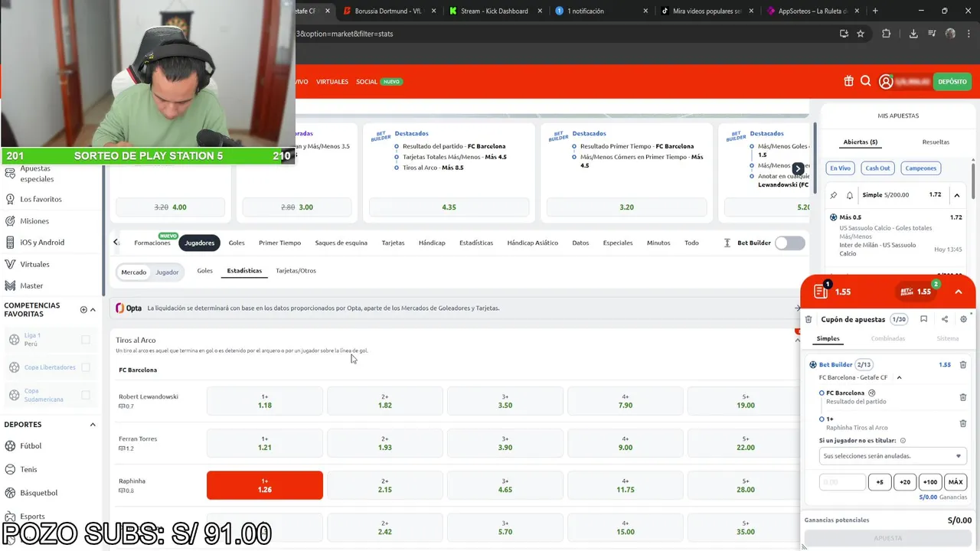Filter open bets by En Vivo
Screen dimensions: 980x551
pyautogui.click(x=840, y=168)
